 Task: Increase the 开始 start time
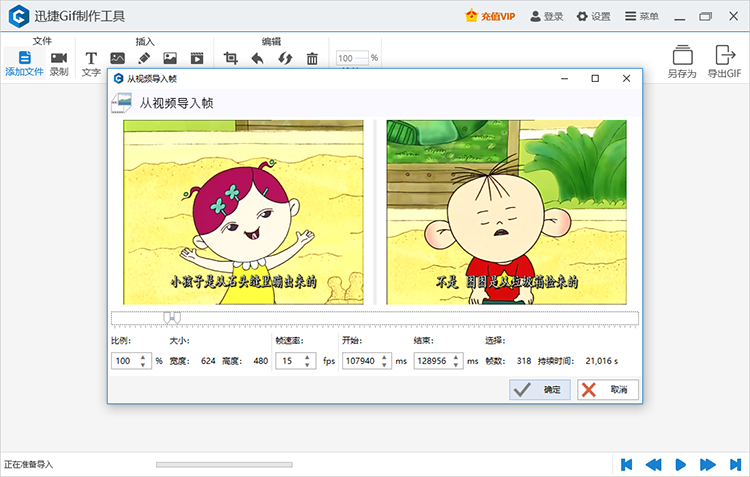(x=384, y=357)
